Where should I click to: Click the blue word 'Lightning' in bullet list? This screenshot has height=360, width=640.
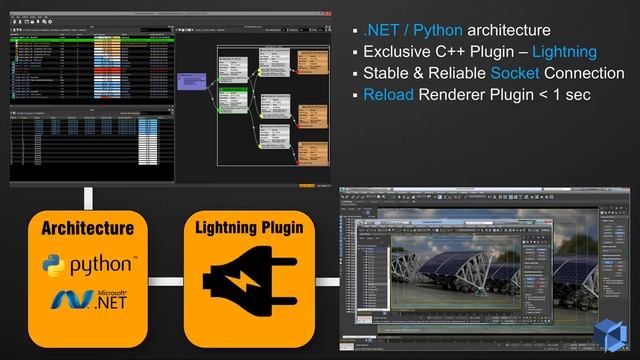[564, 52]
